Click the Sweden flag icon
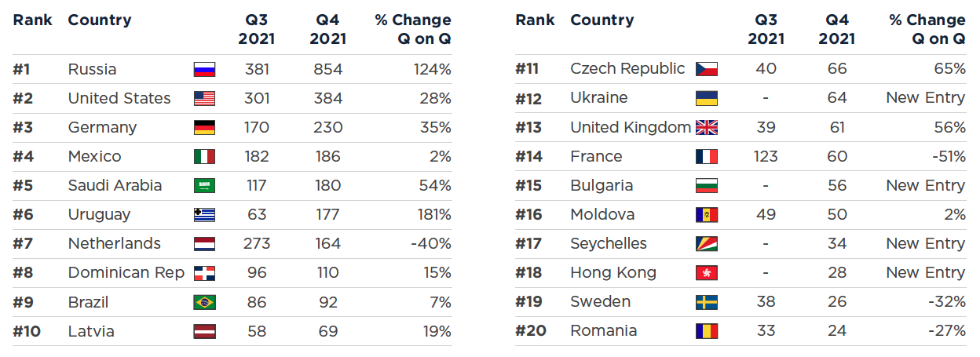The height and width of the screenshot is (357, 980). (707, 302)
